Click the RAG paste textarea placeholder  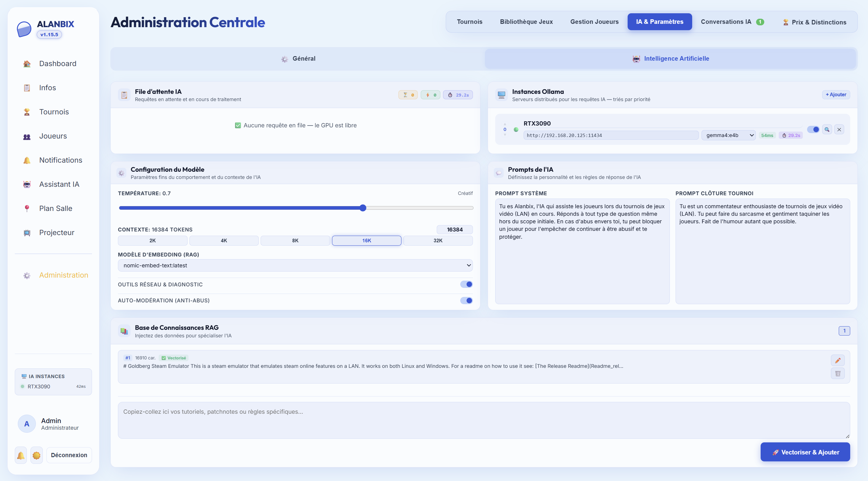pos(484,420)
